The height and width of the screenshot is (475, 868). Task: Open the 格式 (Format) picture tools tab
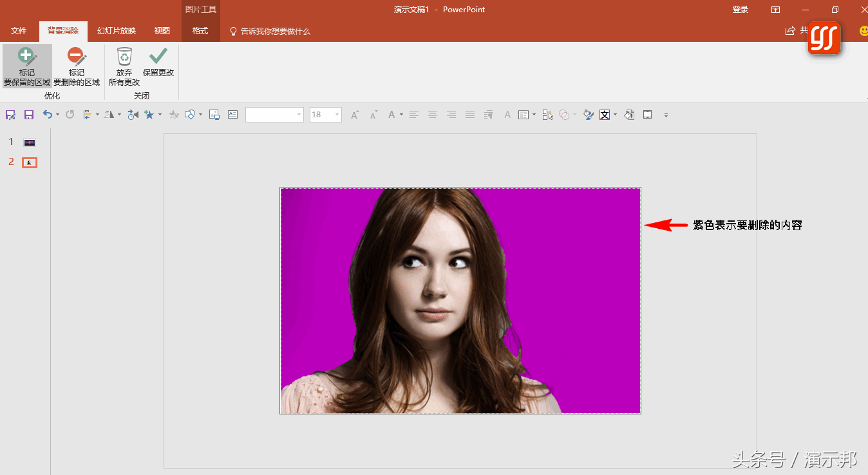[x=200, y=31]
